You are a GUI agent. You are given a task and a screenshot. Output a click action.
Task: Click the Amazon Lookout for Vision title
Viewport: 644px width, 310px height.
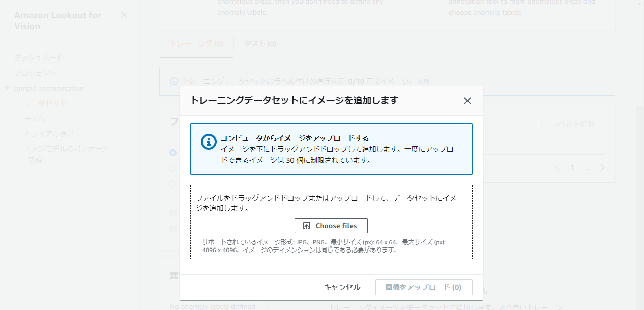[57, 21]
